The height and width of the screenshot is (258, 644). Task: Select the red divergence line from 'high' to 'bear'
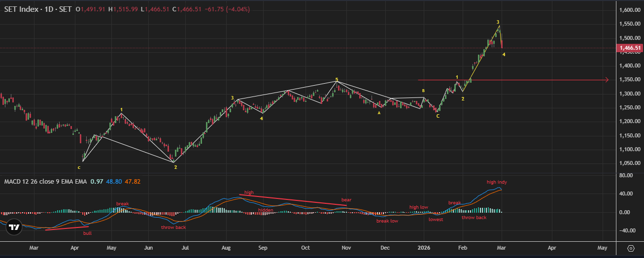click(x=293, y=200)
